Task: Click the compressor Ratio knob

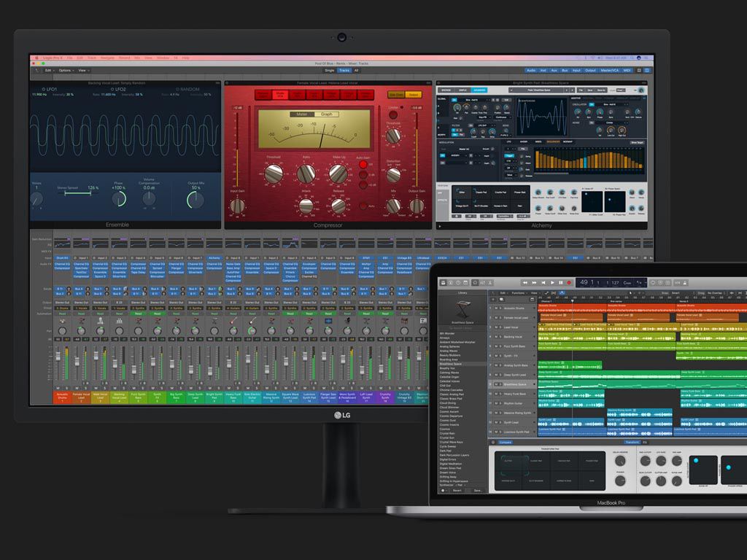Action: (306, 174)
